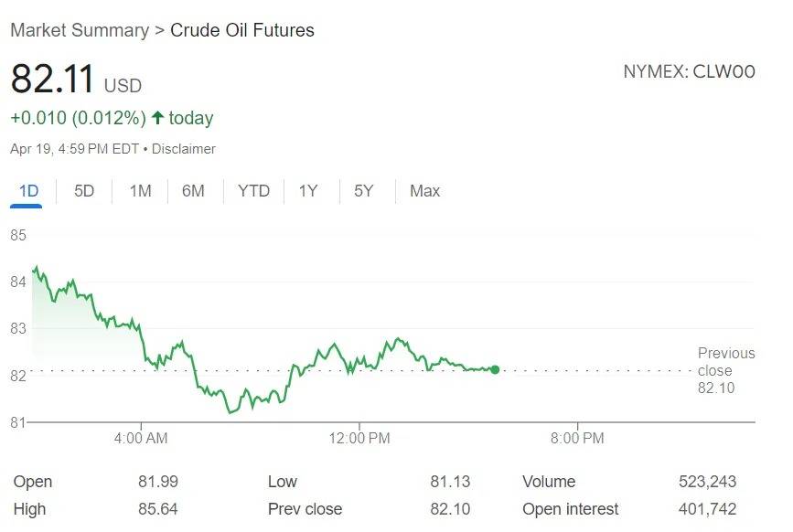Open the 5Y time range tab

tap(364, 191)
